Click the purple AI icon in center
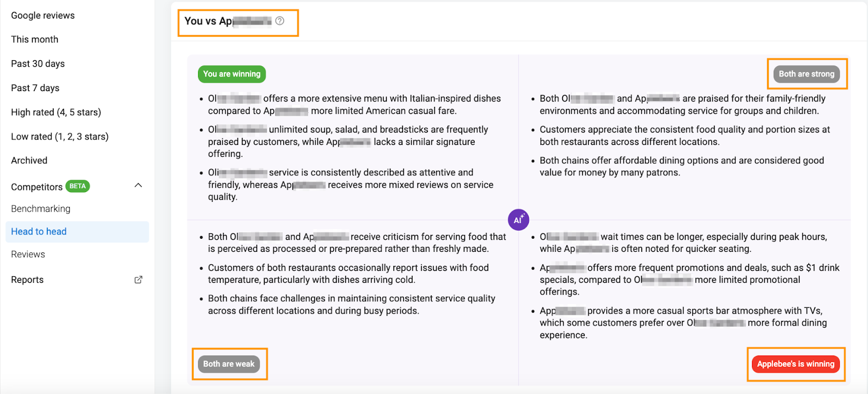Viewport: 868px width, 394px height. [x=519, y=220]
